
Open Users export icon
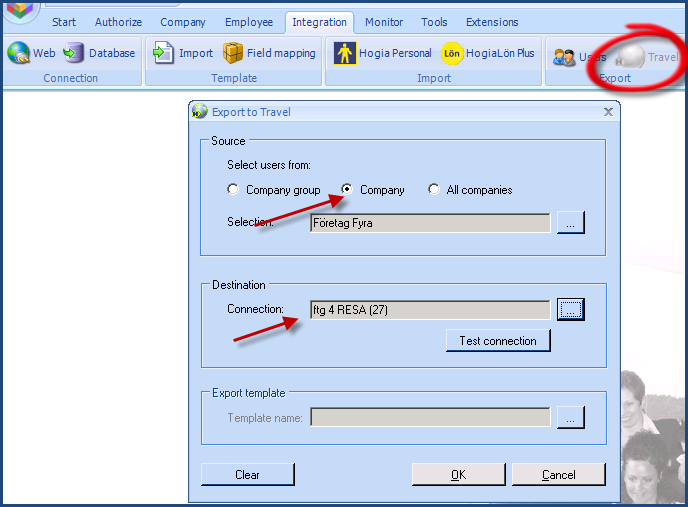[x=579, y=57]
